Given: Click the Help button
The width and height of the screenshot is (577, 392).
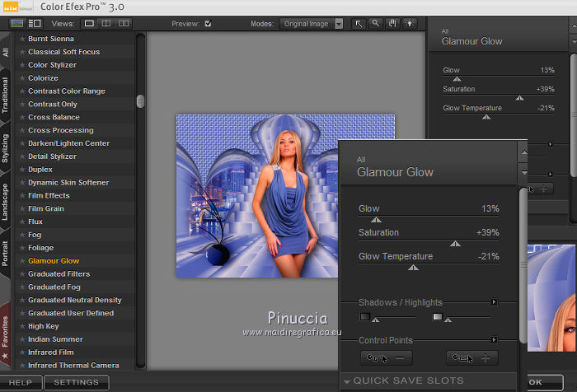Looking at the screenshot, I should [21, 383].
